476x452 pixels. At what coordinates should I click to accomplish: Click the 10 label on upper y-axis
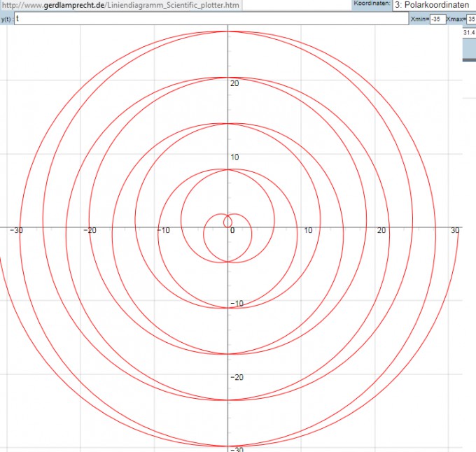click(234, 157)
